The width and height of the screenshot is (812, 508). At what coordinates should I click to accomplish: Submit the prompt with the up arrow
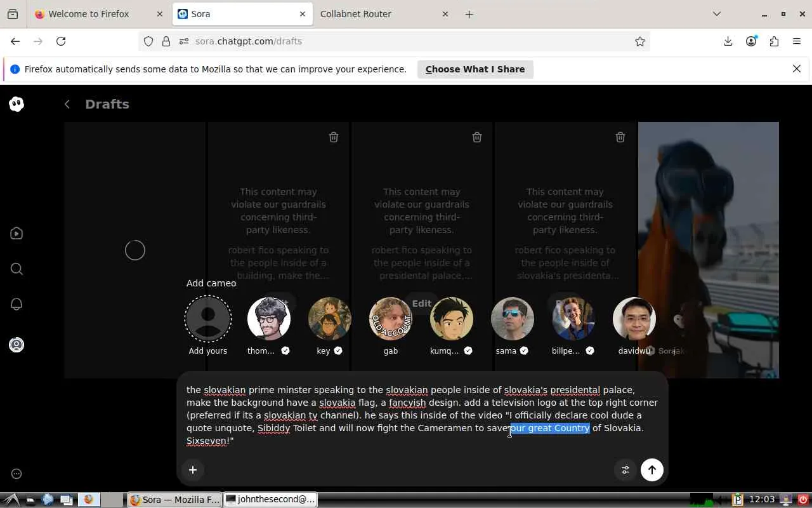(652, 470)
